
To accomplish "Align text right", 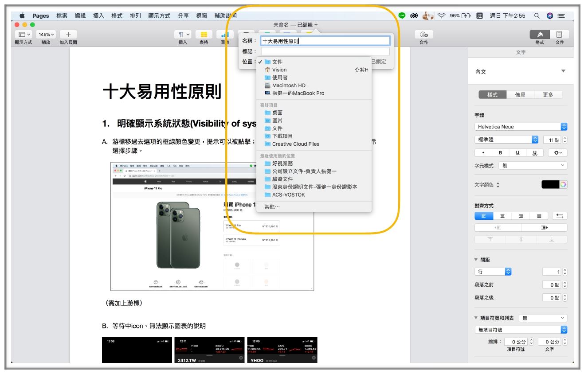I will 521,216.
